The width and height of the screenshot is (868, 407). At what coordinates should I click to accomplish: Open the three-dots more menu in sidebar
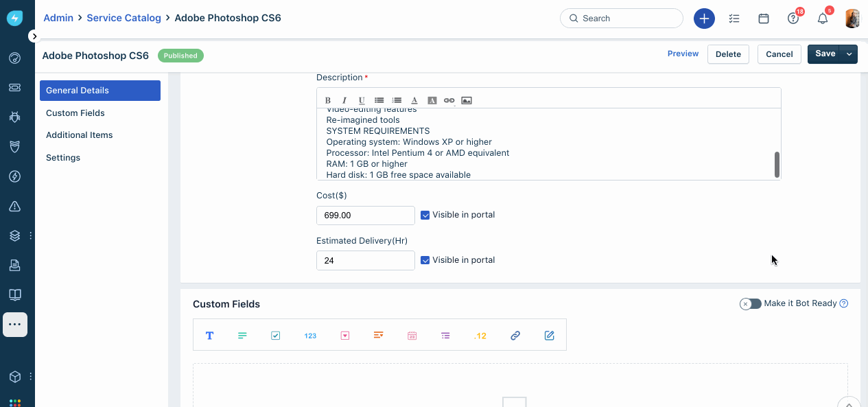point(15,324)
